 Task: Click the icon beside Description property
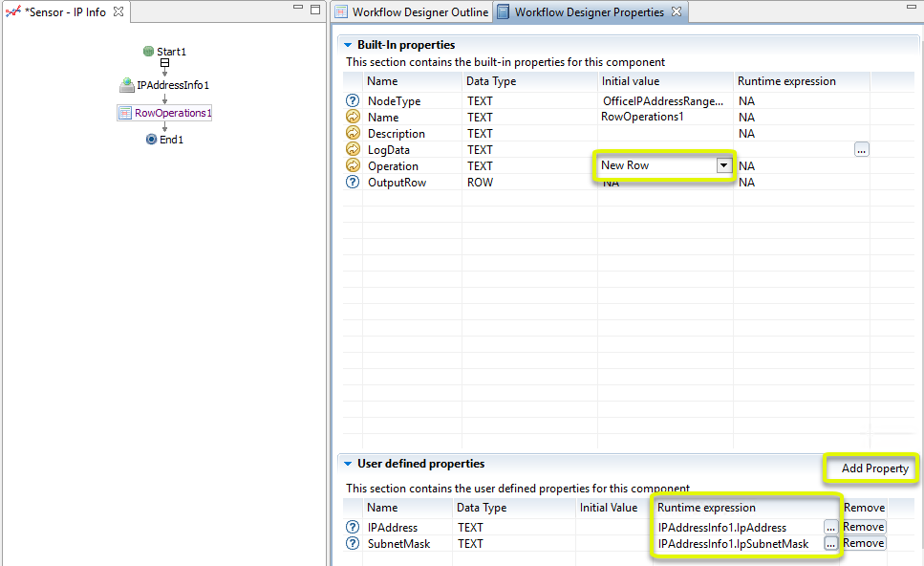click(x=353, y=133)
